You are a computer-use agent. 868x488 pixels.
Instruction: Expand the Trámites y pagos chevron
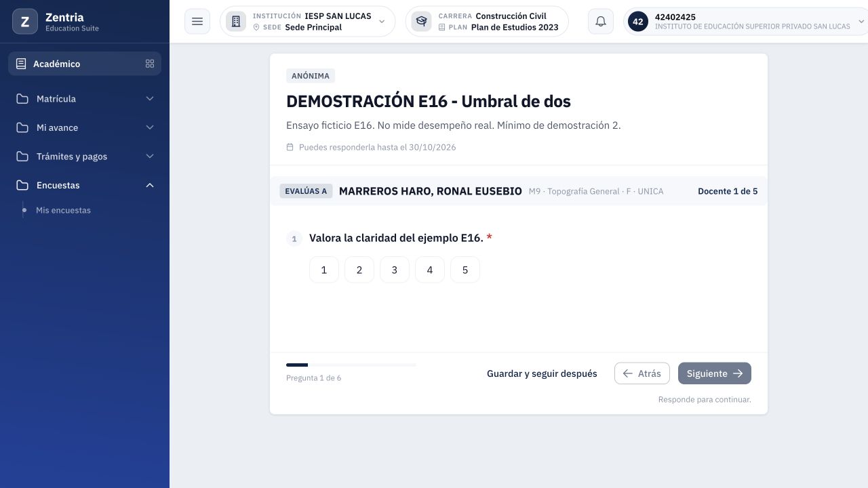click(150, 157)
